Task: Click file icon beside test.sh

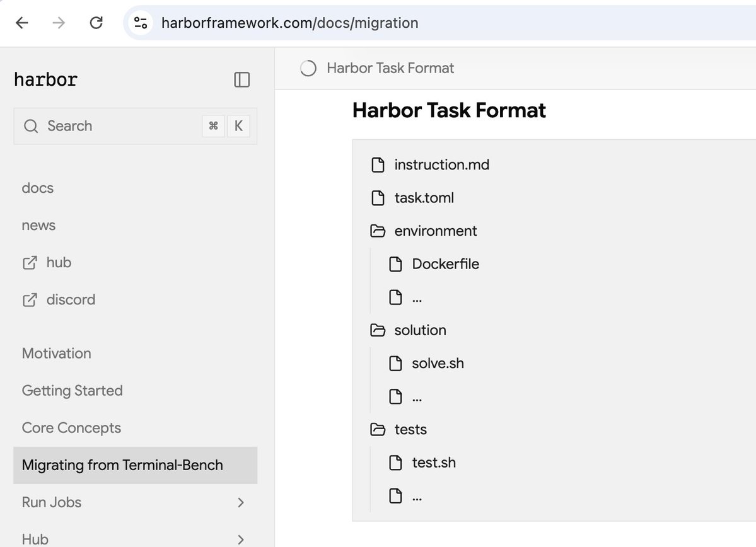Action: coord(395,463)
